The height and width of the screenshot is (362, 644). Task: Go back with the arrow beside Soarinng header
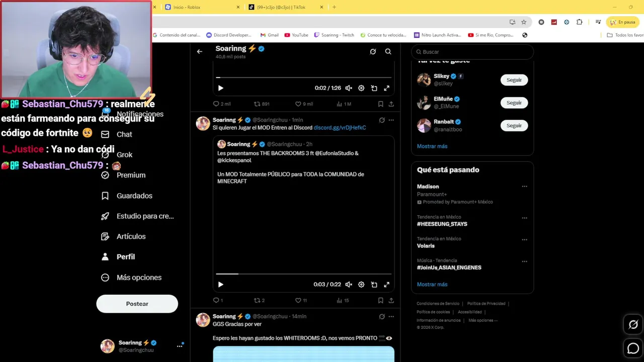click(200, 51)
